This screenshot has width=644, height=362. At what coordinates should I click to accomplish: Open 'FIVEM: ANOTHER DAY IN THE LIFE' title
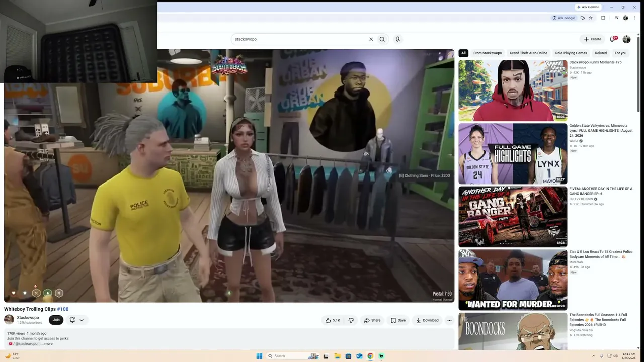click(601, 191)
